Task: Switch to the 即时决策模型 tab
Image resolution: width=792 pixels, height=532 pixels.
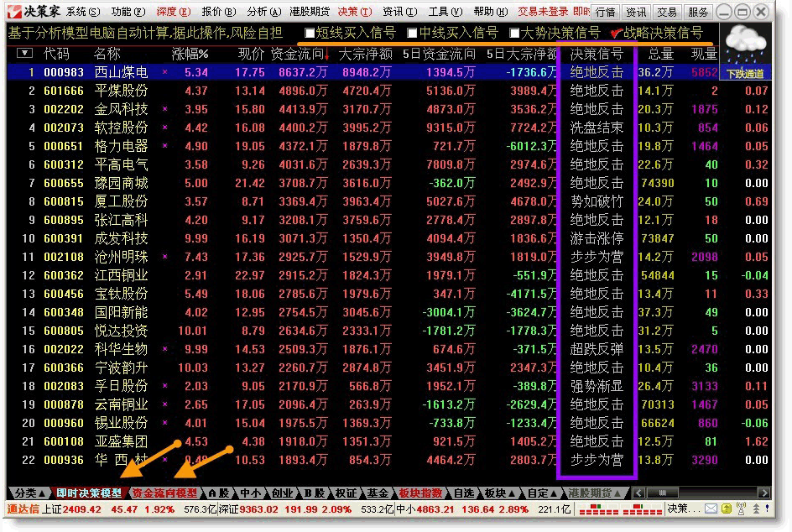Action: pos(89,493)
